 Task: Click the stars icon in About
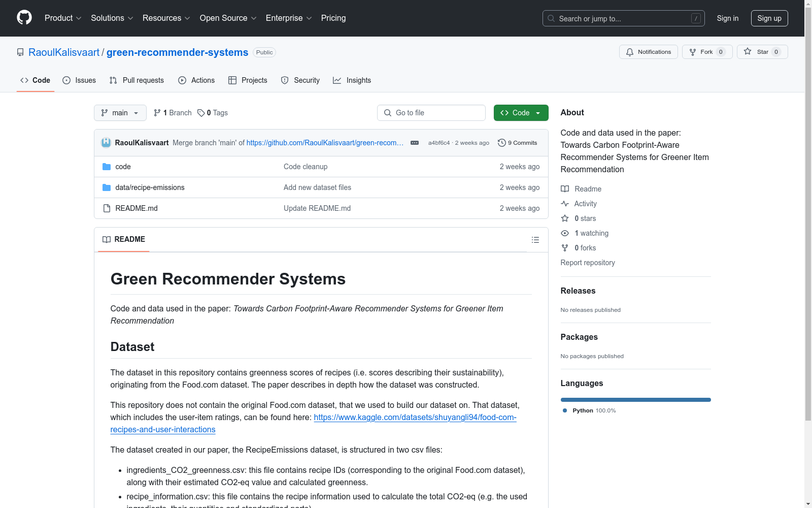(565, 218)
